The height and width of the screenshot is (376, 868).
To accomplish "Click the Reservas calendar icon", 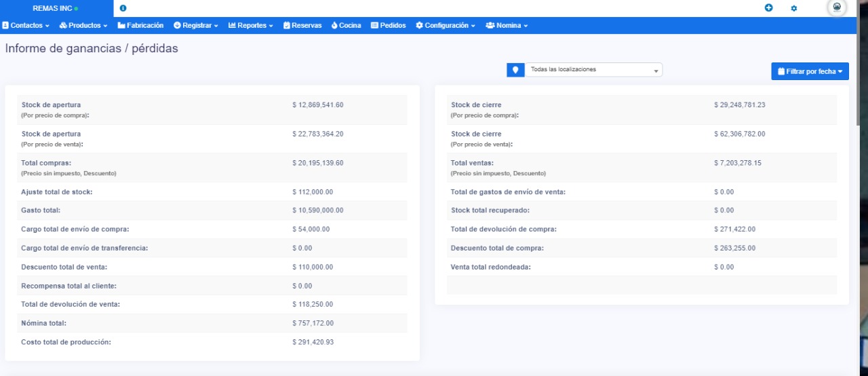I will 287,25.
